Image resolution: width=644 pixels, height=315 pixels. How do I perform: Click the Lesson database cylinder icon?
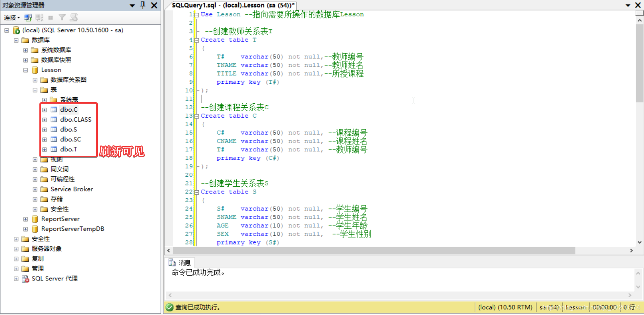35,70
